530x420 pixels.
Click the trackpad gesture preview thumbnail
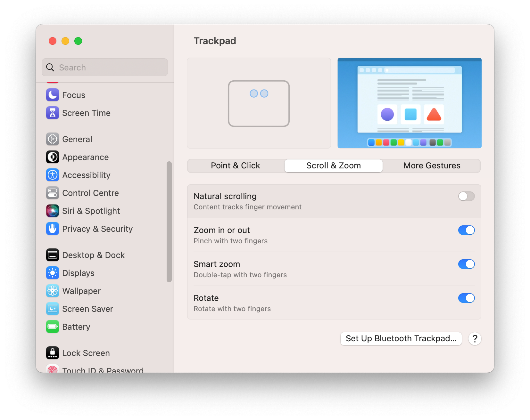(x=259, y=103)
